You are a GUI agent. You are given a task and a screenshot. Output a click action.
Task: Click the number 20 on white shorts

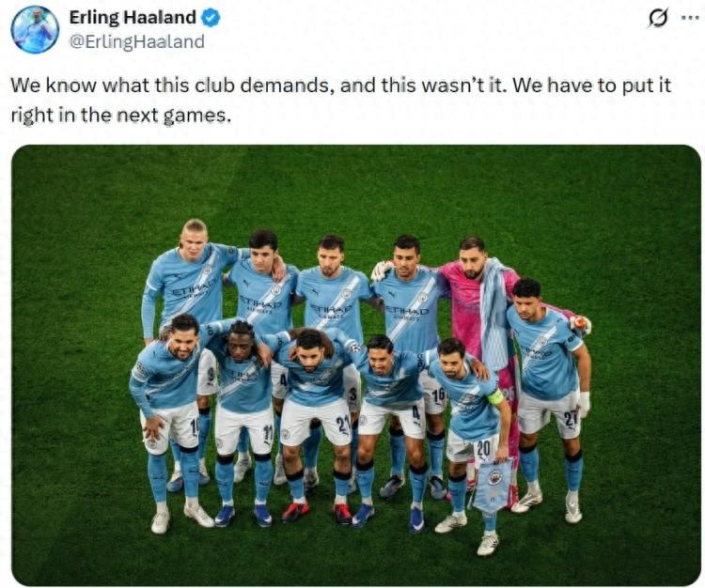[484, 447]
